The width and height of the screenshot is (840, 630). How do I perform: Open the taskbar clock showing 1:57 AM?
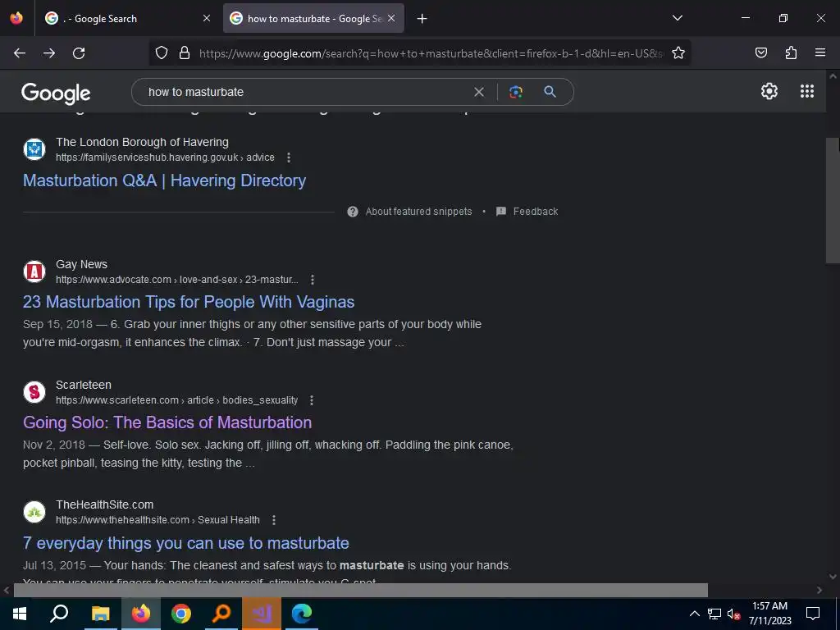click(x=769, y=614)
